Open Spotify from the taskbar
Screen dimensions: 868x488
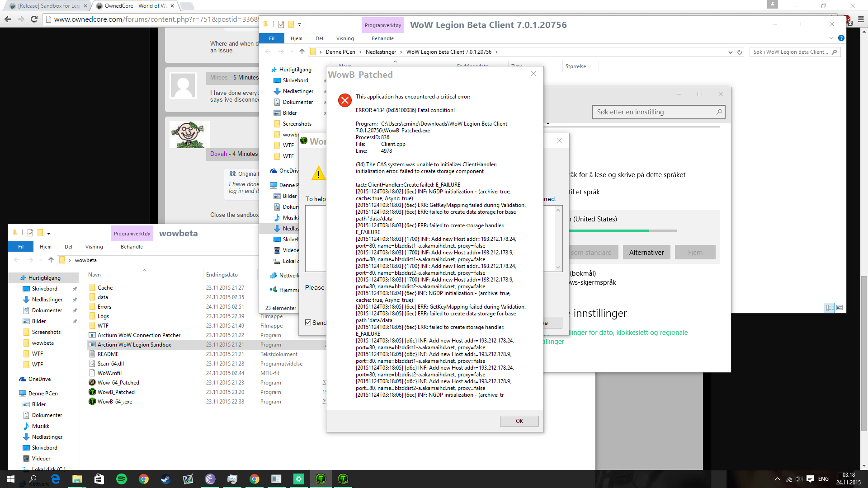(121, 479)
